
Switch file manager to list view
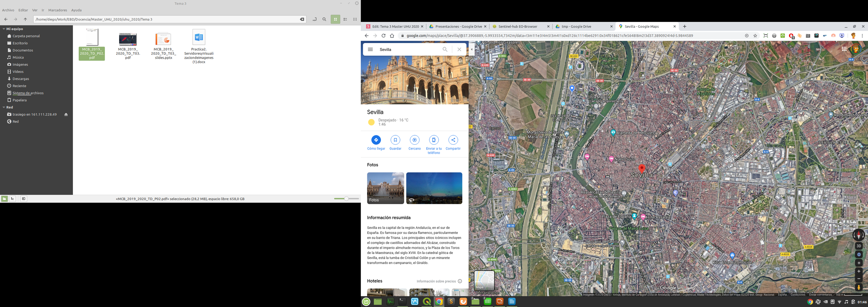345,19
